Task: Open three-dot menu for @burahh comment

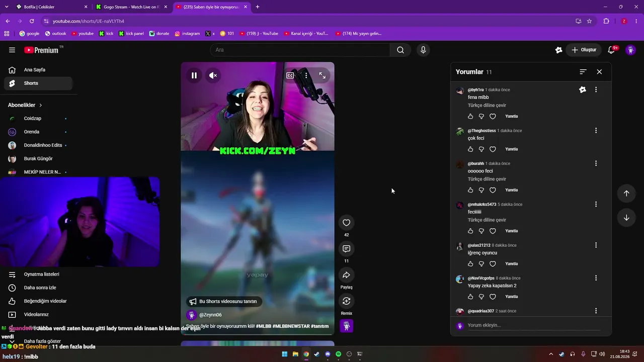Action: (596, 163)
